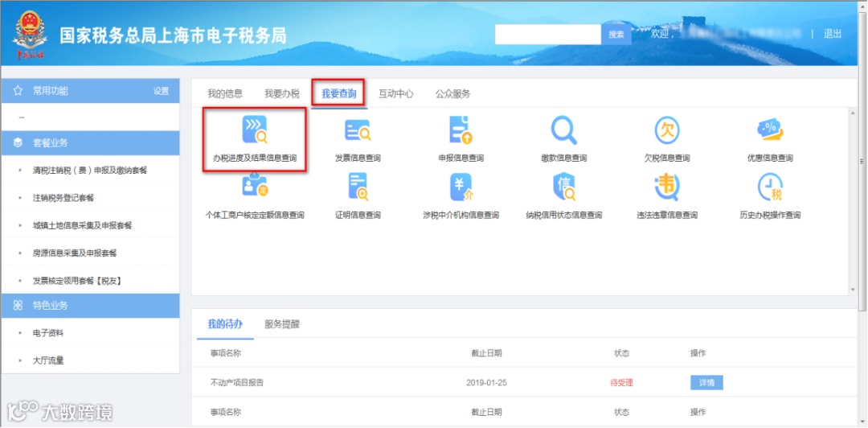Open 申报信息查询 icon
The height and width of the screenshot is (428, 868).
[461, 130]
